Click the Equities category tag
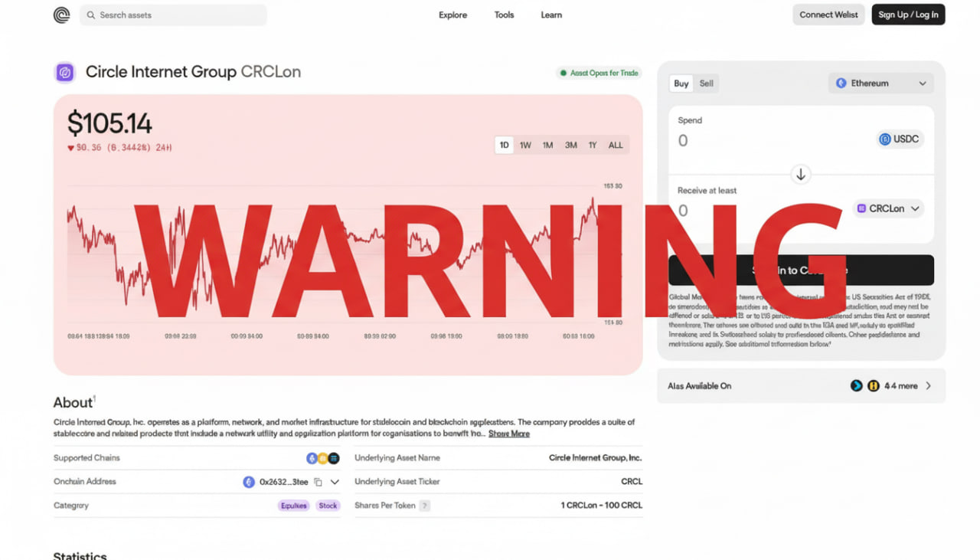The height and width of the screenshot is (560, 980). point(294,506)
